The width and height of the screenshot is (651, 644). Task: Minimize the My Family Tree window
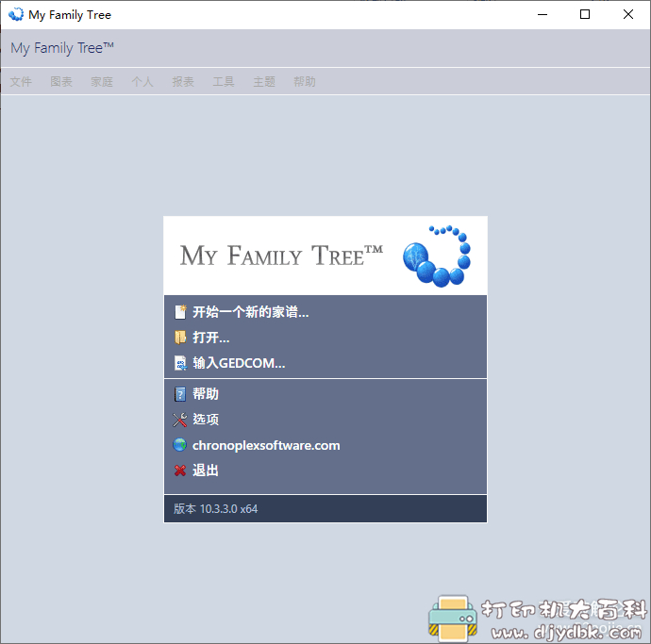pyautogui.click(x=542, y=14)
